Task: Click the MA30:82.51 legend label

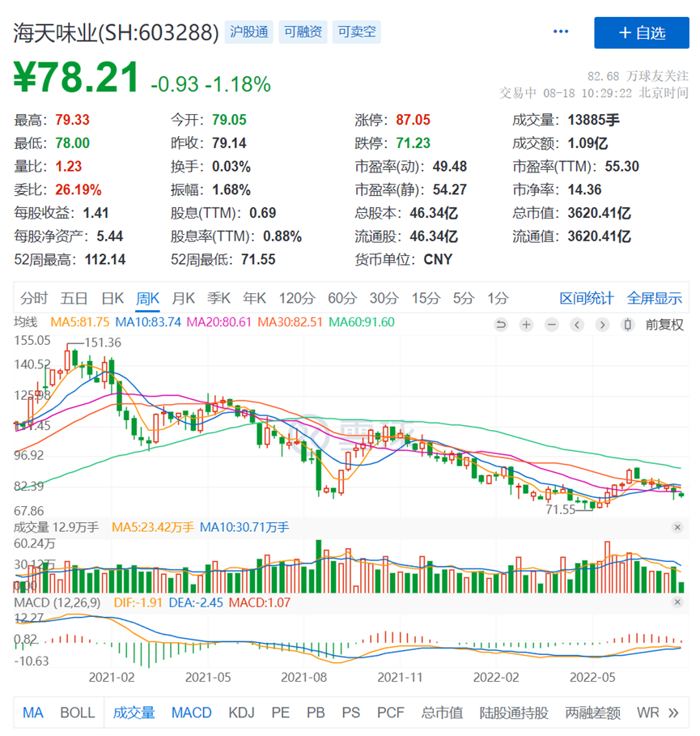Action: pyautogui.click(x=290, y=322)
